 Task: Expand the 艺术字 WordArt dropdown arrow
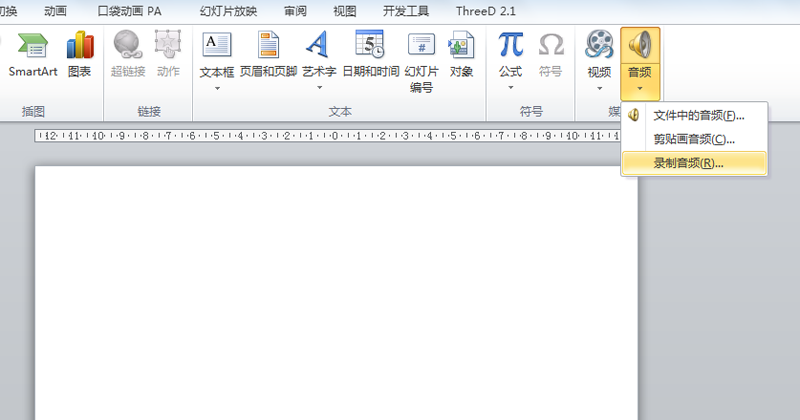318,88
